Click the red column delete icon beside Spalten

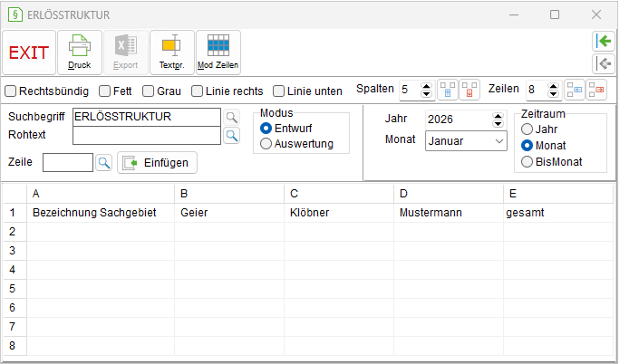469,90
